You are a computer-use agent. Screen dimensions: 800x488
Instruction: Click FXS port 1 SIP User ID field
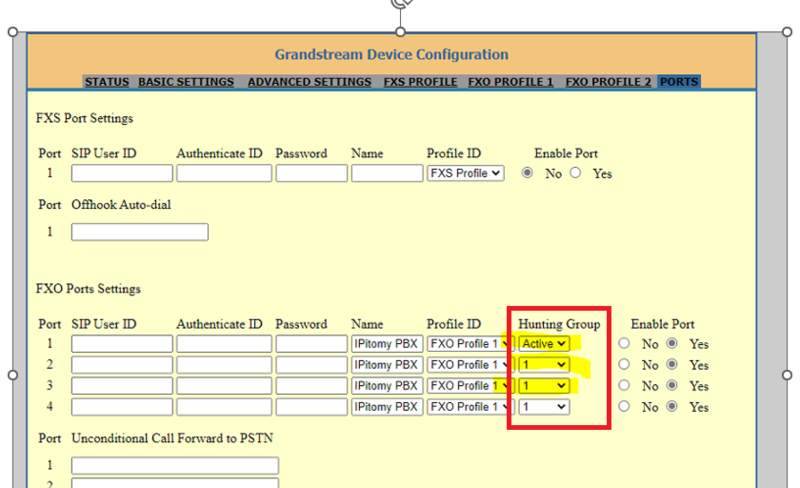tap(121, 173)
